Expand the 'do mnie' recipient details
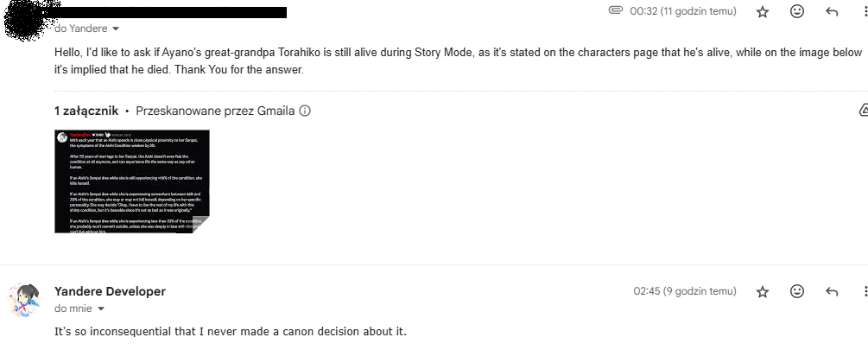868x350 pixels. 101,309
